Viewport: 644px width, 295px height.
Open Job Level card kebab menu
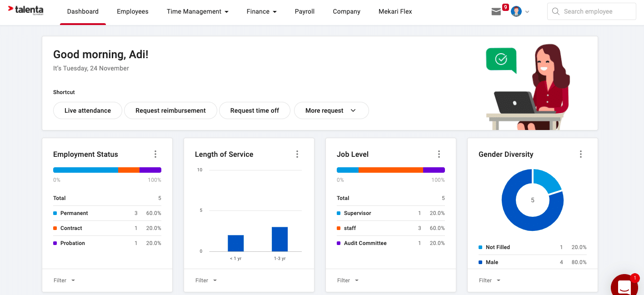coord(439,154)
